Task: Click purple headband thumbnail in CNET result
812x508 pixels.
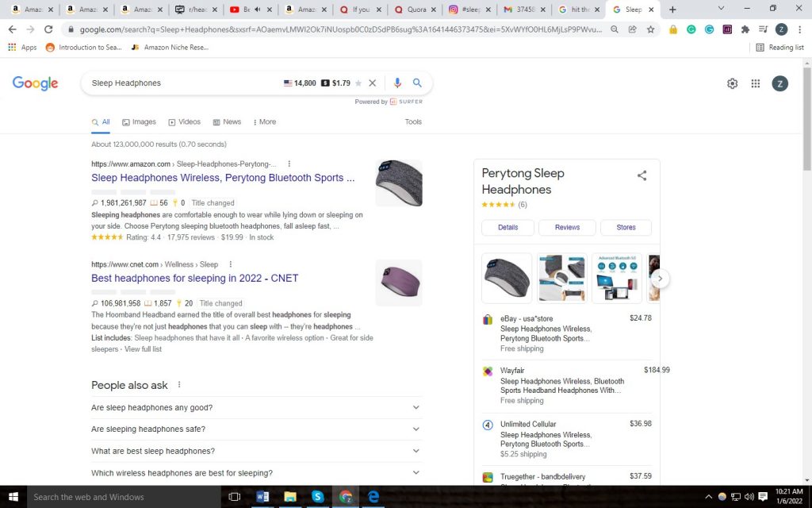Action: click(x=399, y=283)
